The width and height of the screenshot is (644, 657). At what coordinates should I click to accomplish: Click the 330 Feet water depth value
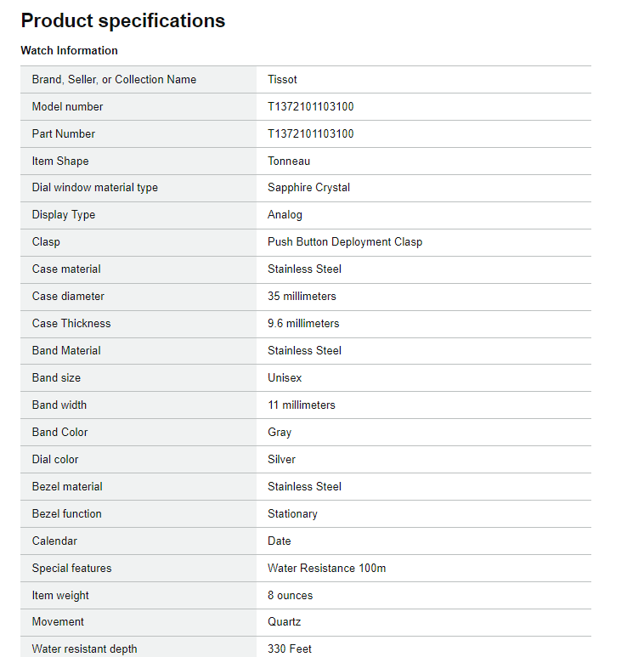pos(289,649)
